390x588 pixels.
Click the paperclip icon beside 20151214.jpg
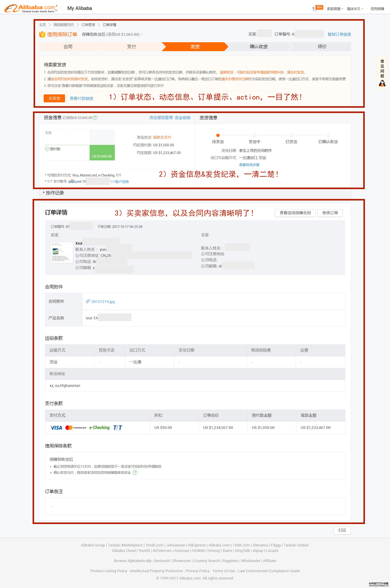click(88, 301)
